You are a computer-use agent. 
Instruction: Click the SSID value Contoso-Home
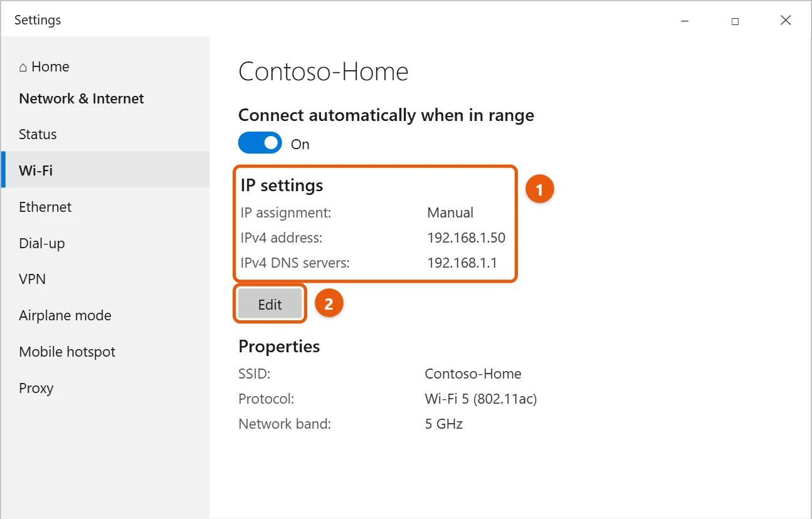click(x=473, y=374)
